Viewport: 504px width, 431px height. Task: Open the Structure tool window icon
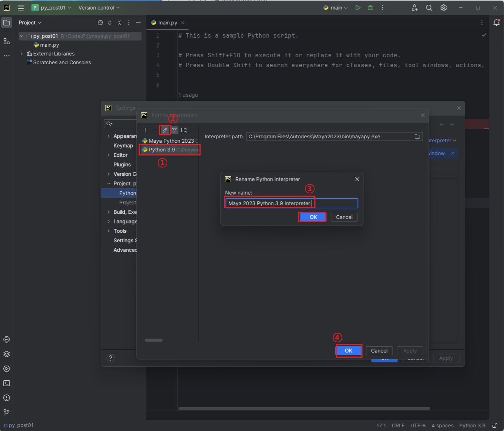(7, 41)
